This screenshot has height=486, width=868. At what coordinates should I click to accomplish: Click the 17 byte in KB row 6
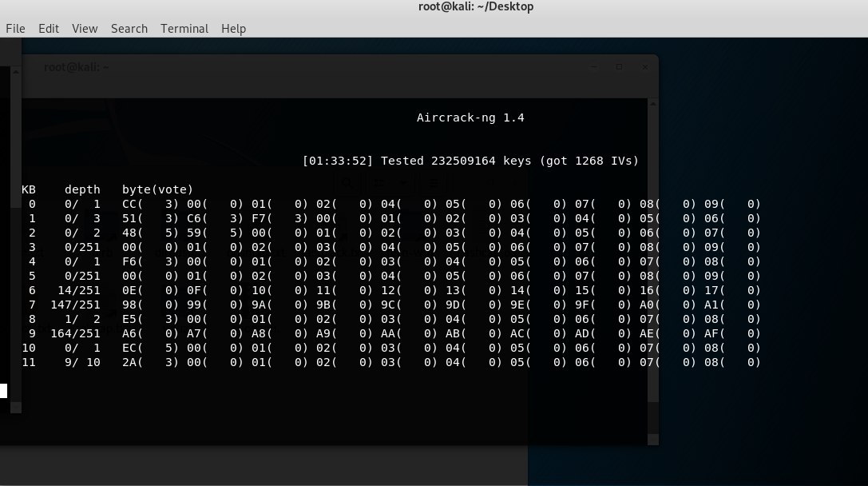[711, 290]
